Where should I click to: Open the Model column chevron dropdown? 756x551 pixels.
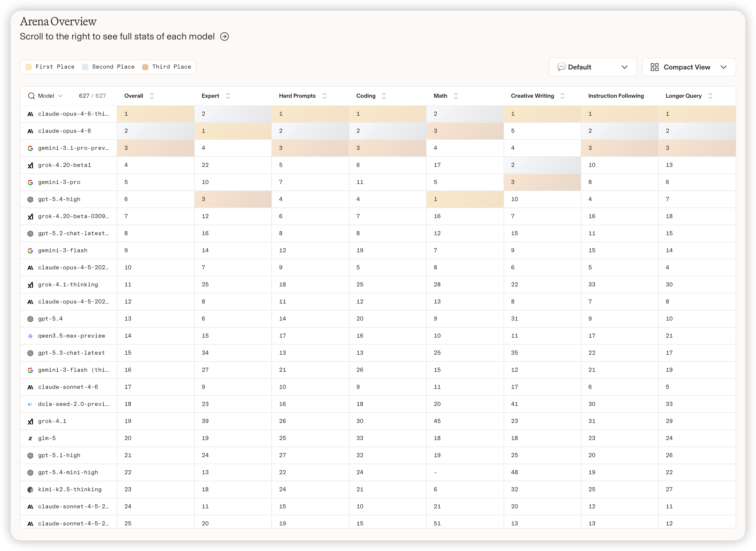click(x=60, y=96)
